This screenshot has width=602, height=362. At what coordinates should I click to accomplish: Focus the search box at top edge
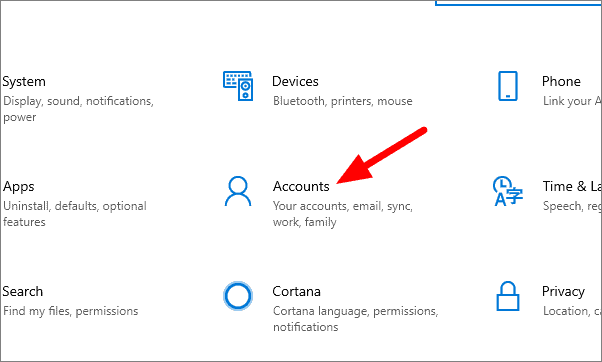[x=518, y=3]
